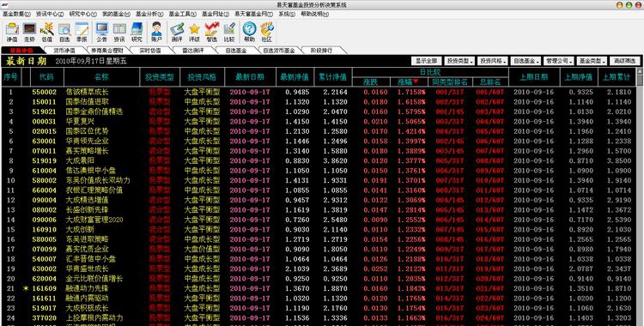Click the 上期净值 column header
The image size is (644, 326).
coord(579,76)
